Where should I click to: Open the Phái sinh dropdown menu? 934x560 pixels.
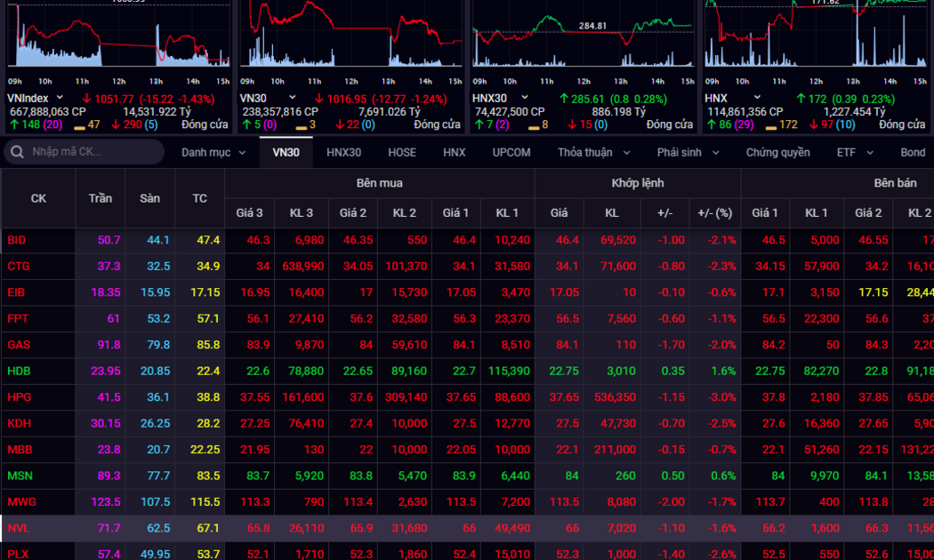688,152
